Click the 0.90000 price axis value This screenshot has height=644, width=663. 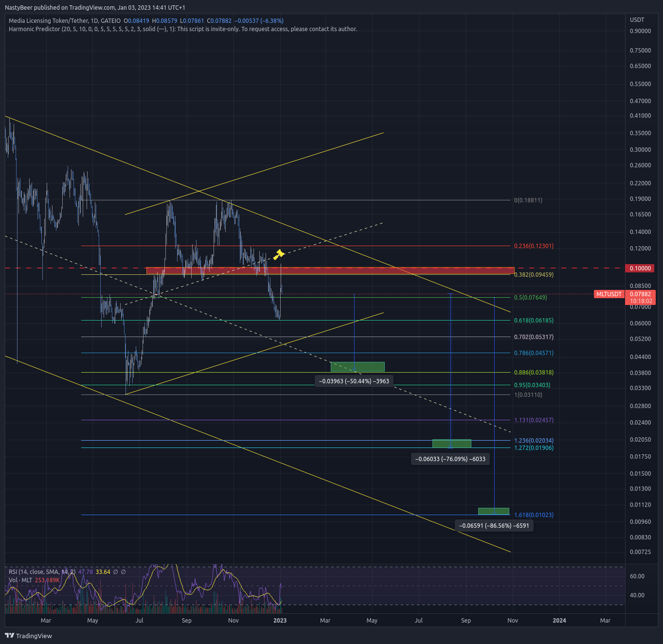[x=640, y=31]
